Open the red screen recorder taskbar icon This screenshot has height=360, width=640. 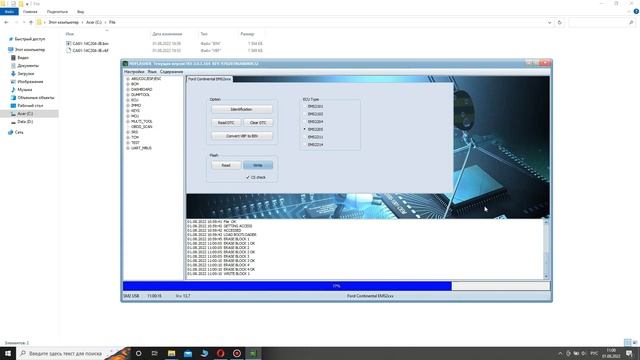click(237, 353)
